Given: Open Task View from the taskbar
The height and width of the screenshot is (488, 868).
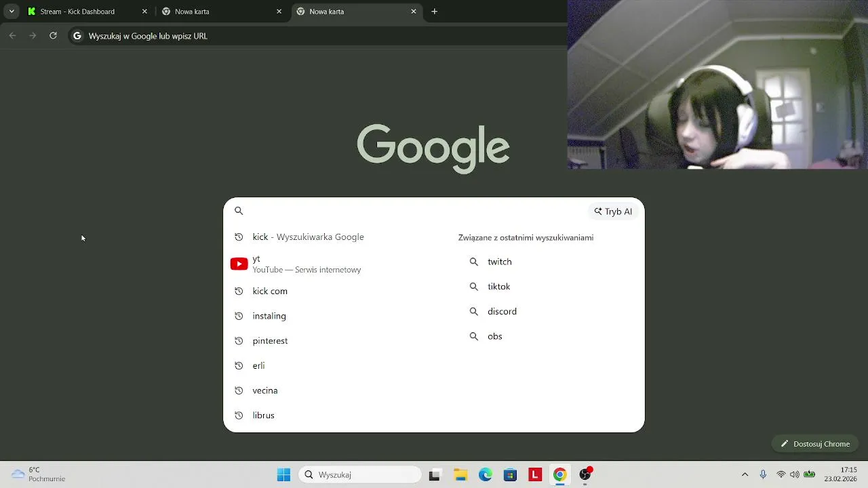Looking at the screenshot, I should [435, 474].
